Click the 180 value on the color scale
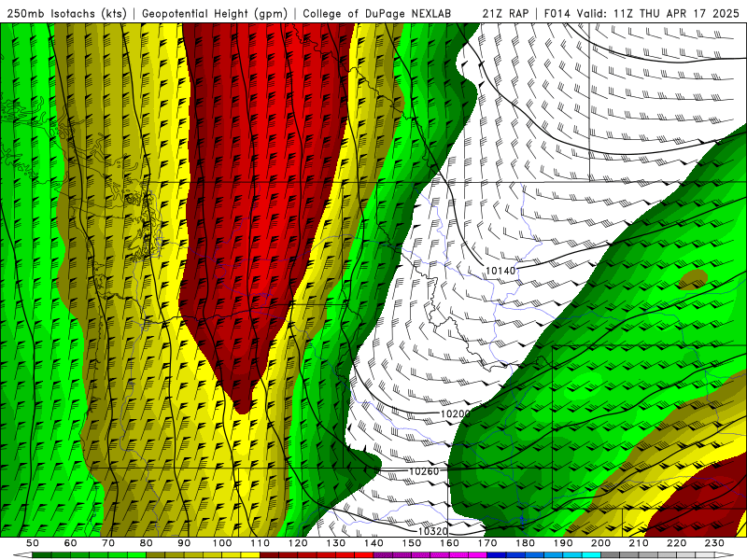Viewport: 747px width, 560px height. click(x=526, y=543)
